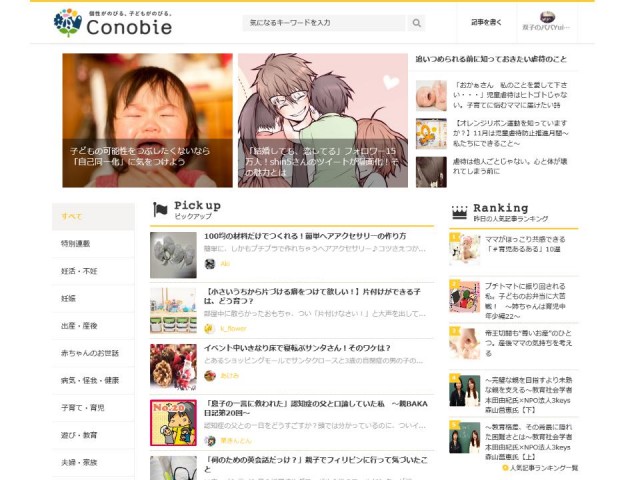Open the crying baby feature article
Viewport: 640px width, 480px height.
point(147,120)
